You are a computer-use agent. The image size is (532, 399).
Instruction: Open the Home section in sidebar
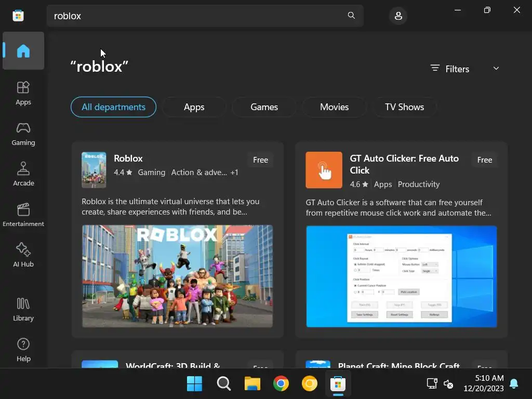coord(23,51)
